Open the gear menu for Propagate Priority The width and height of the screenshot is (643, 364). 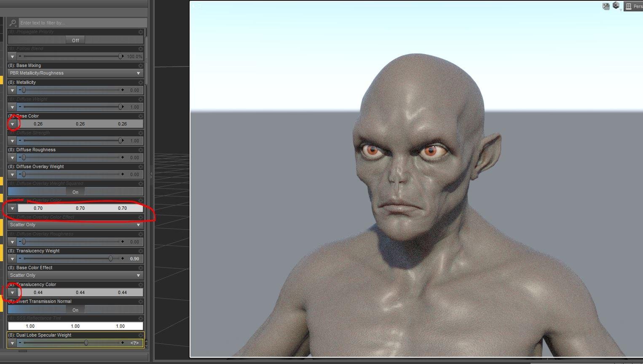tap(141, 32)
